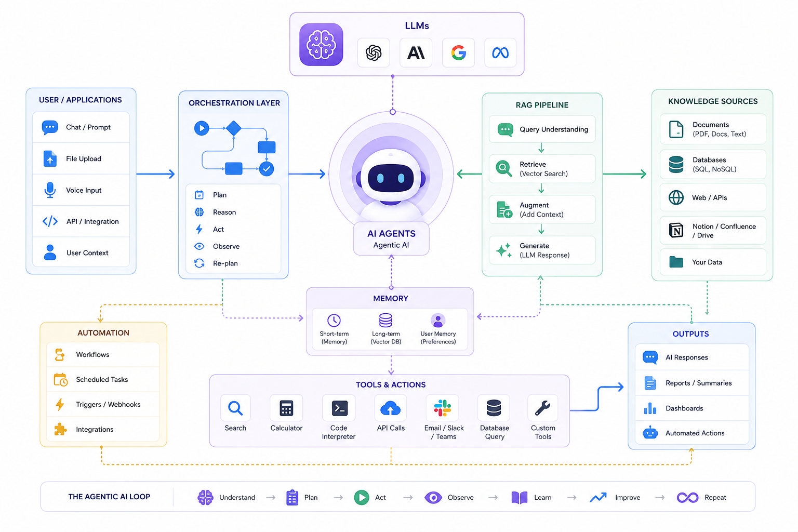The width and height of the screenshot is (798, 532).
Task: Click the AI Responses chat bubble icon
Action: point(650,357)
